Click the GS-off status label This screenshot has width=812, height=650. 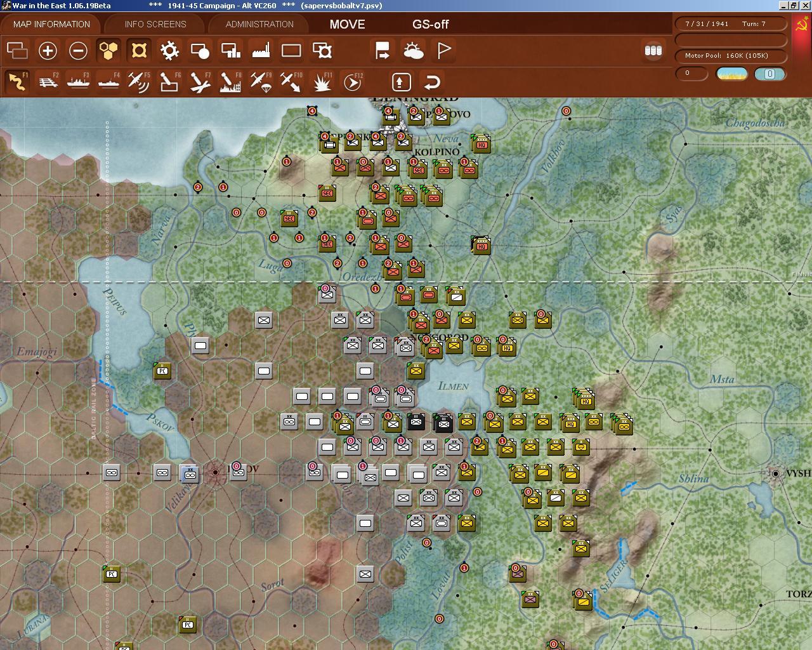click(430, 24)
